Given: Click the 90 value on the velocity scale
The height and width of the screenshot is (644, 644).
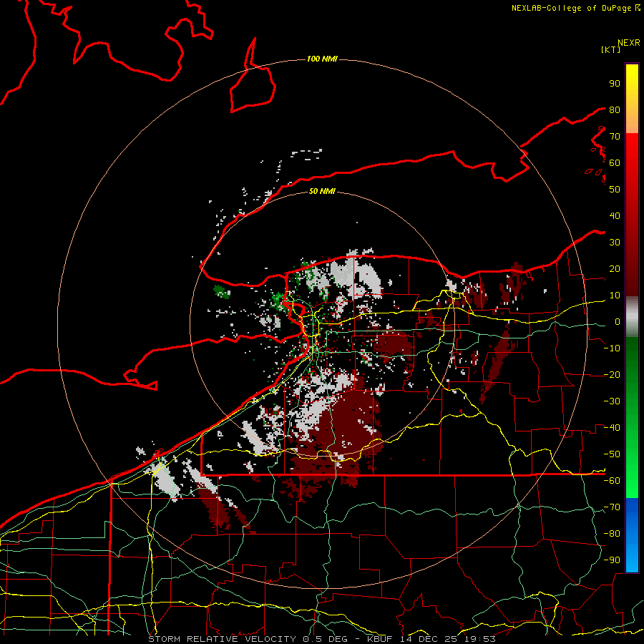Looking at the screenshot, I should point(615,84).
